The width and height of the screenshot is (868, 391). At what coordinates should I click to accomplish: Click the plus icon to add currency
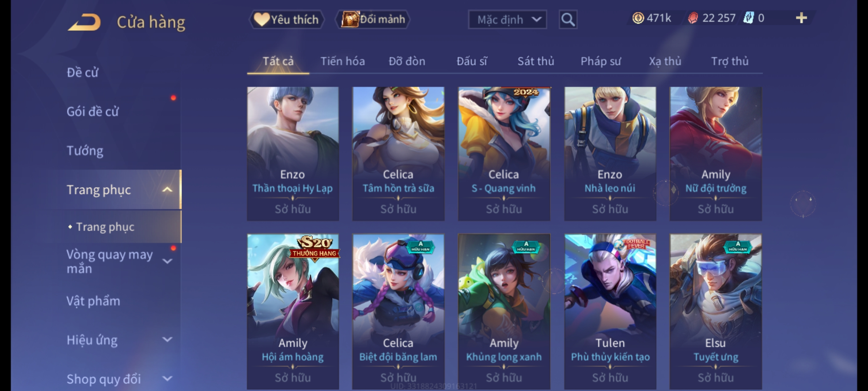click(801, 18)
